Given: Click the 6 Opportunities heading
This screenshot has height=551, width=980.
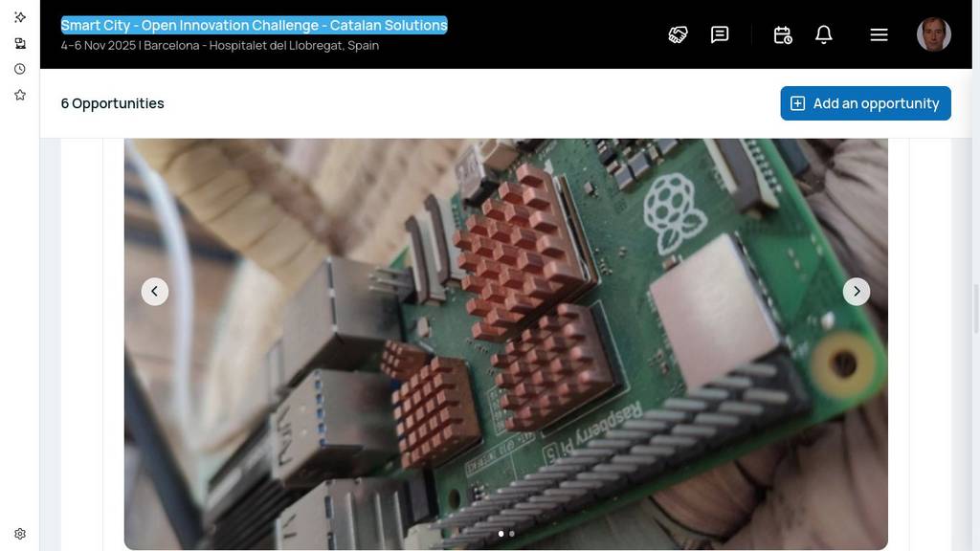Looking at the screenshot, I should pyautogui.click(x=112, y=103).
